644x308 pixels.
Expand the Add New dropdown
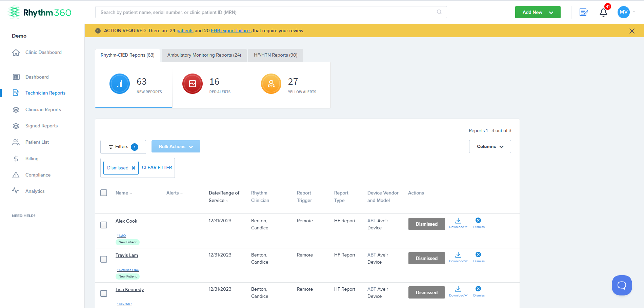[x=538, y=12]
